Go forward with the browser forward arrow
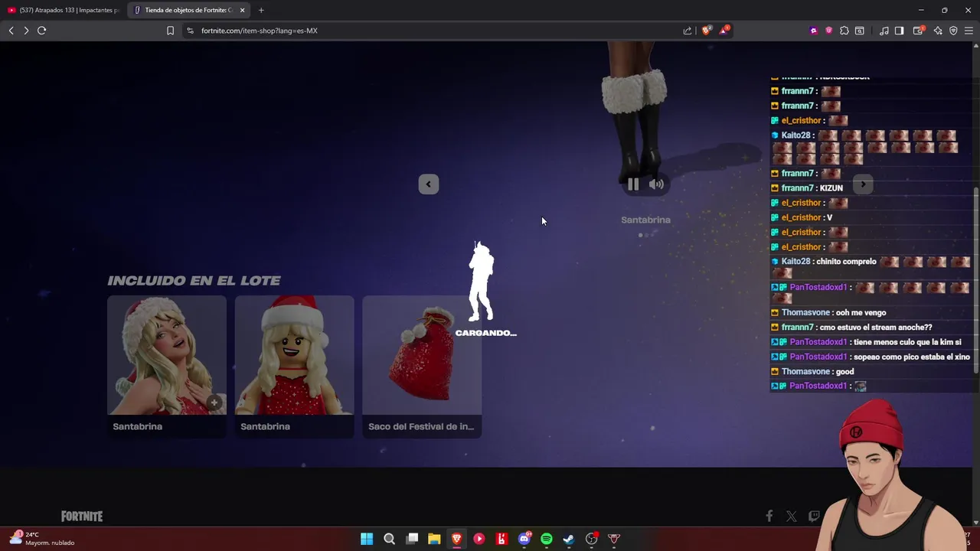This screenshot has width=980, height=551. [x=26, y=31]
